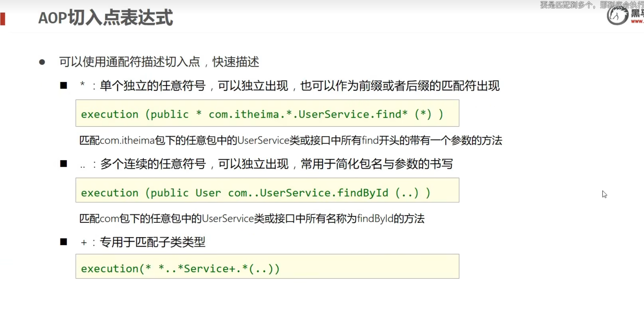Click the line 匹配com.itheima包下的任意包
Screen dimensions: 644x330
pos(290,140)
